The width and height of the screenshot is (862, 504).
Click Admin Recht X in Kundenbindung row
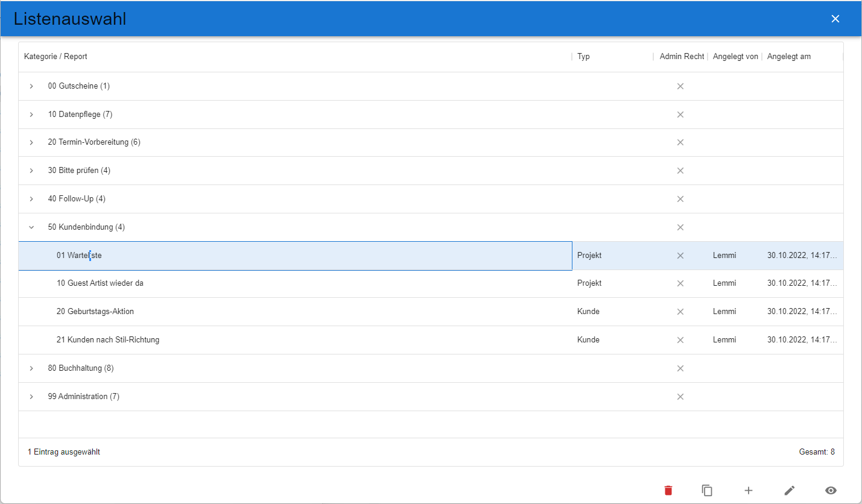click(x=680, y=227)
